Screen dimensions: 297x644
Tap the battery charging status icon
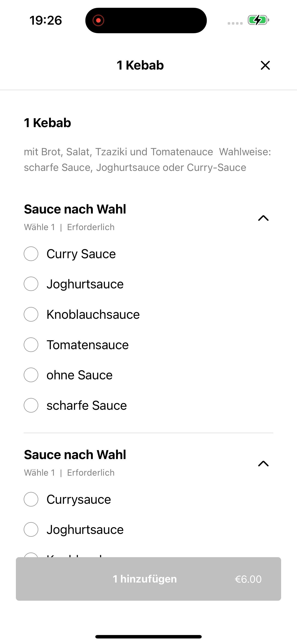258,20
